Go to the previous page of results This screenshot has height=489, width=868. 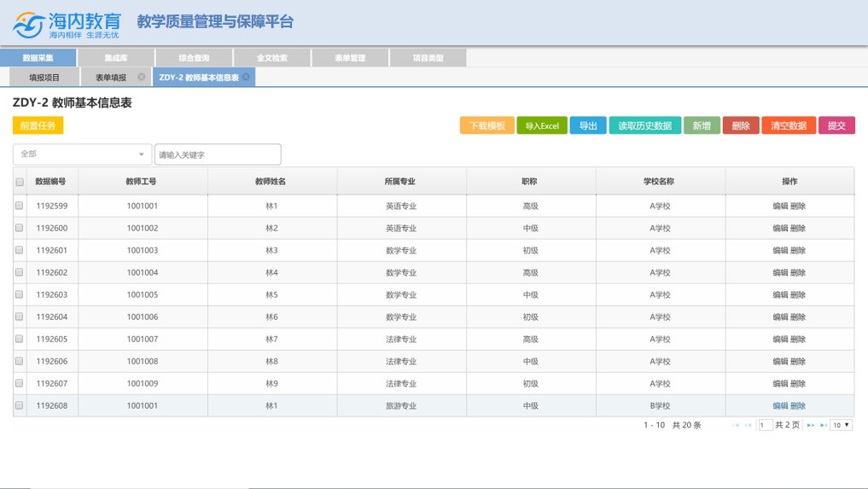(748, 425)
